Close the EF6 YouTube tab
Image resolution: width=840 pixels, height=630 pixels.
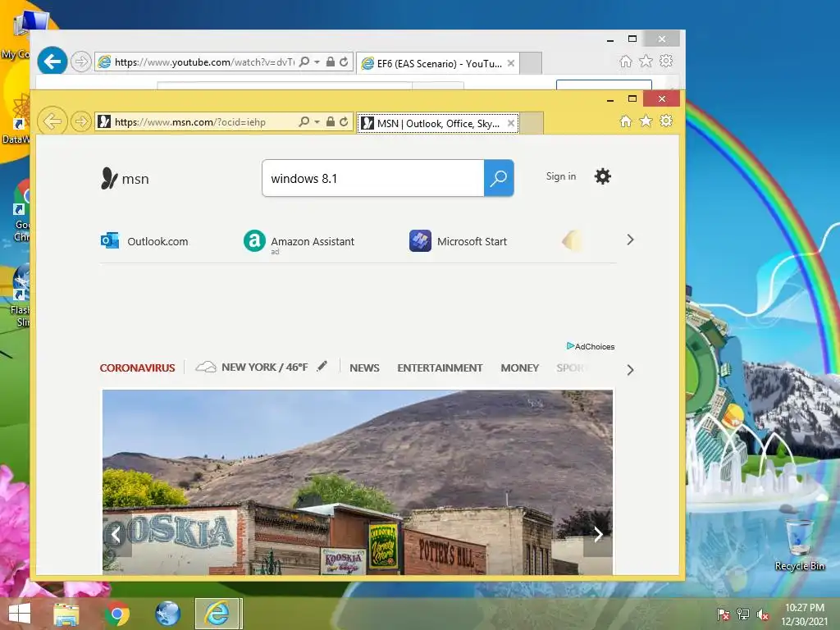tap(510, 63)
